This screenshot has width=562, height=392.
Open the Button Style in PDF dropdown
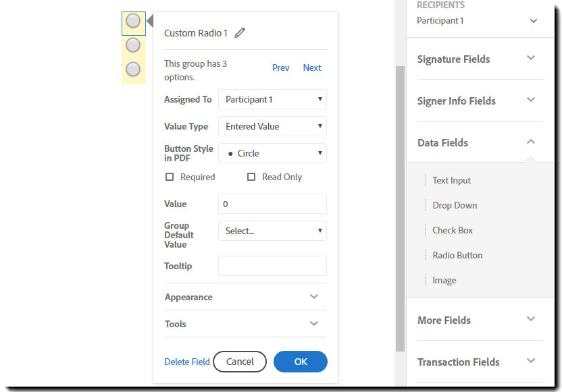point(272,153)
